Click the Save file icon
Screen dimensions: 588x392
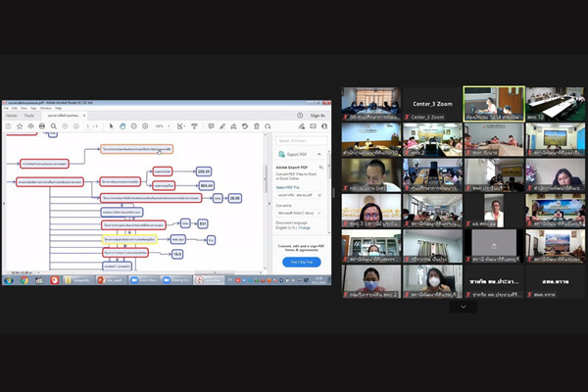pyautogui.click(x=8, y=126)
